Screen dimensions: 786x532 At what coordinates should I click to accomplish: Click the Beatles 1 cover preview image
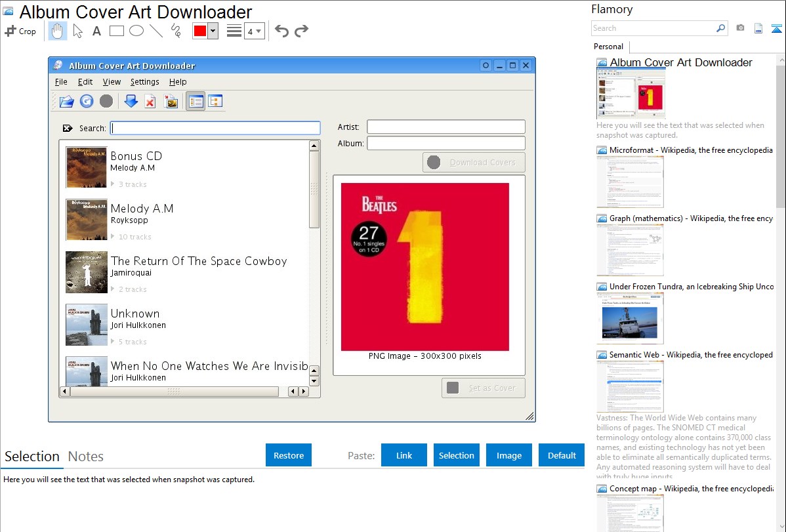(x=425, y=267)
